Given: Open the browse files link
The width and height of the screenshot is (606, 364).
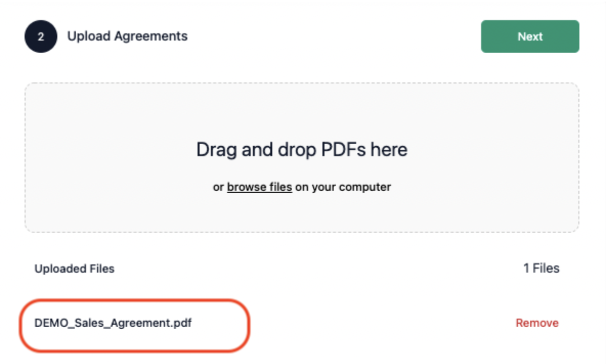Looking at the screenshot, I should (259, 187).
